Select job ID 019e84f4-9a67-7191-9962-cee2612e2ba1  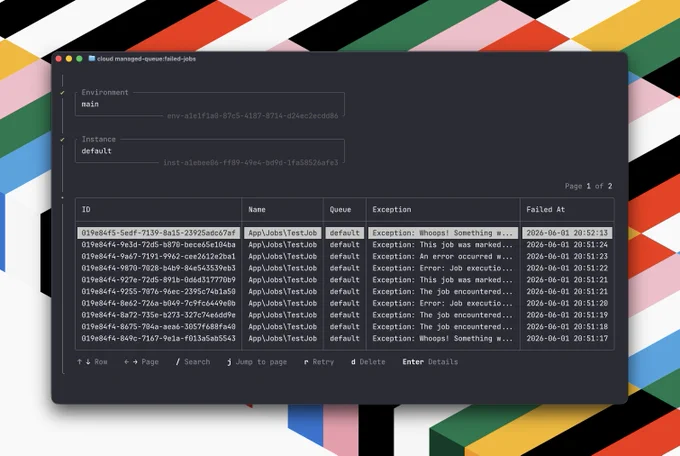(158, 256)
